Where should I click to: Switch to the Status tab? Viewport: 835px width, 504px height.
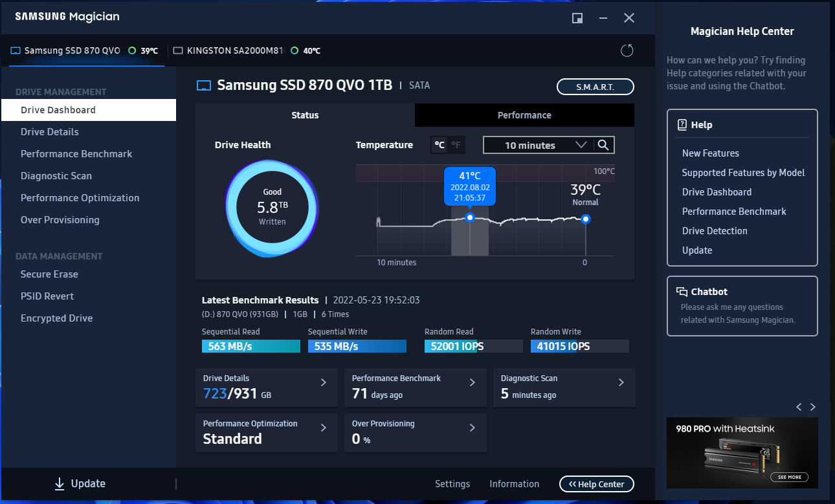tap(305, 115)
